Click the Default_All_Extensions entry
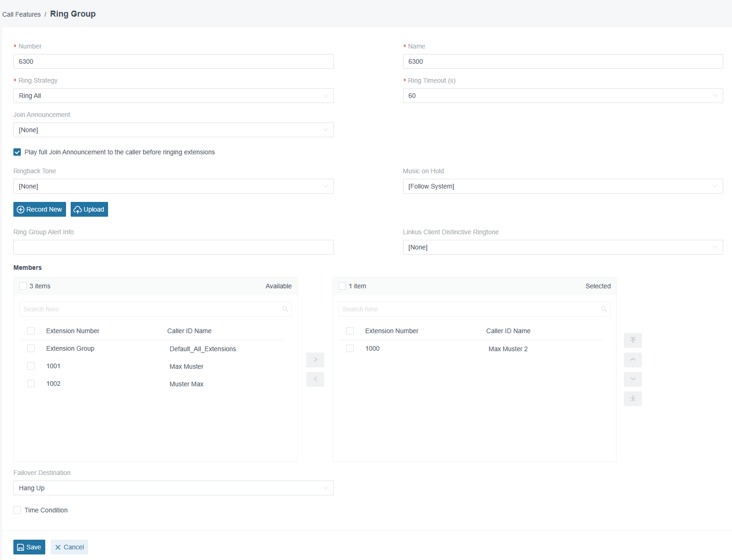 (x=203, y=349)
